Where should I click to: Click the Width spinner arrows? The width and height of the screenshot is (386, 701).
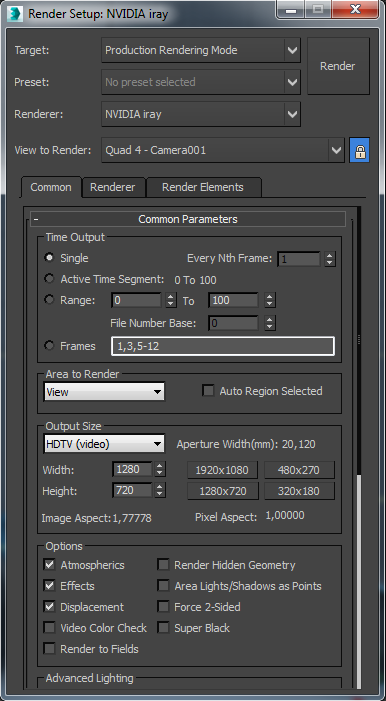click(160, 469)
